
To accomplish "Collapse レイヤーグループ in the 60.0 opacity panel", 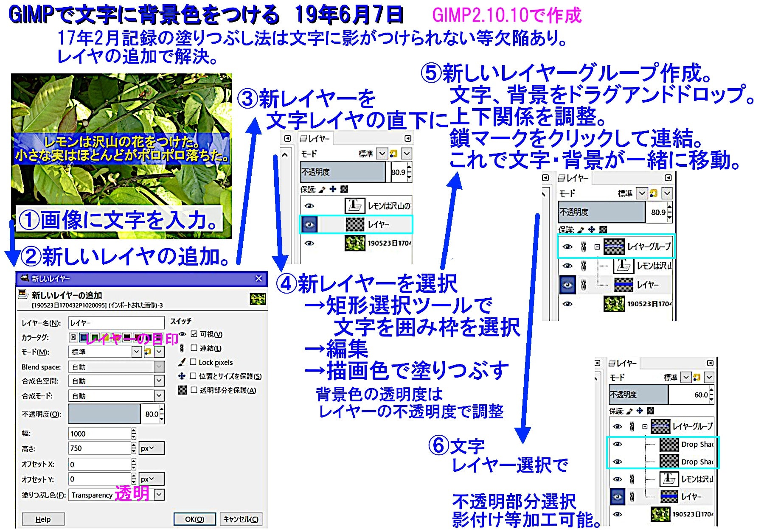I will [645, 426].
